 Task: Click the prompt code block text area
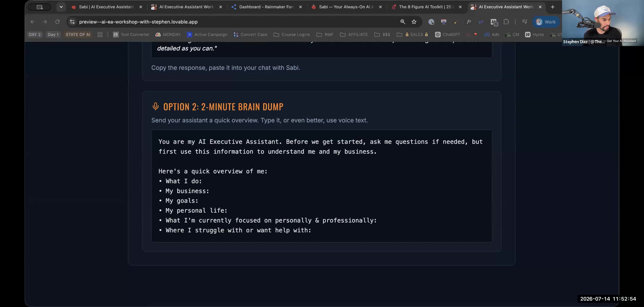point(321,186)
